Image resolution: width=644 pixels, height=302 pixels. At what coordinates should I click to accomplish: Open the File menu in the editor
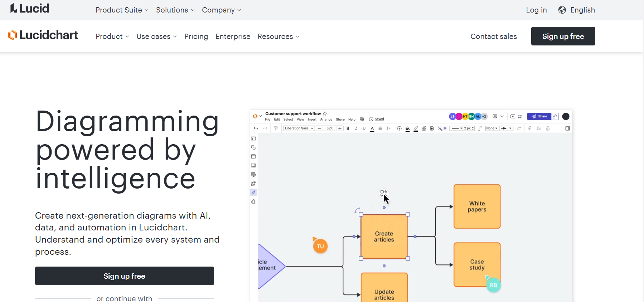click(x=268, y=120)
